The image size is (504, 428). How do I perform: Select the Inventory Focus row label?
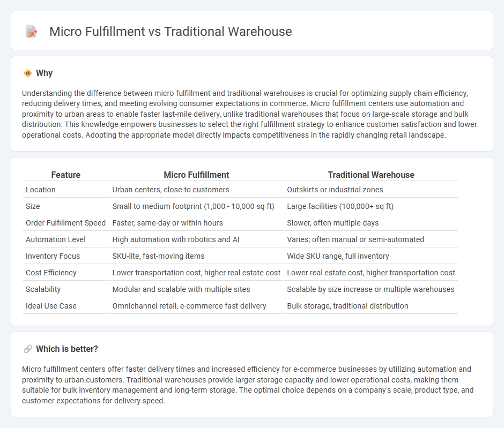click(53, 256)
